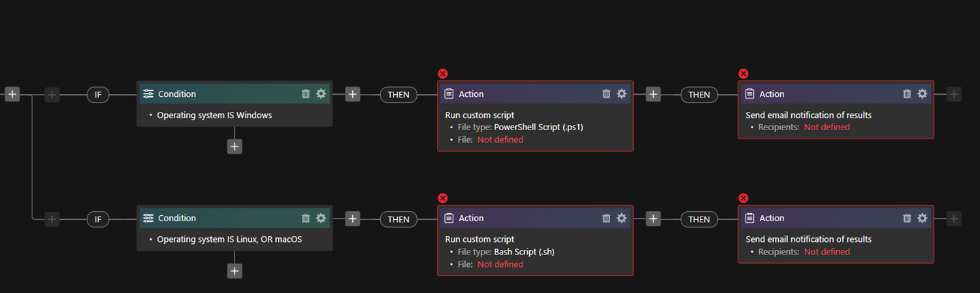
Task: Delete the Windows operating system condition
Action: click(x=306, y=94)
